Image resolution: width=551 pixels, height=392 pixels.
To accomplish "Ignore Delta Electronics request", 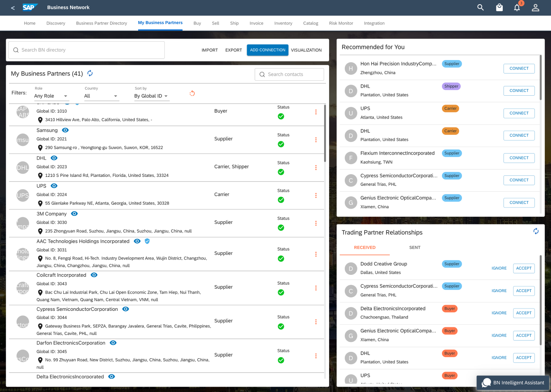I will click(x=499, y=313).
